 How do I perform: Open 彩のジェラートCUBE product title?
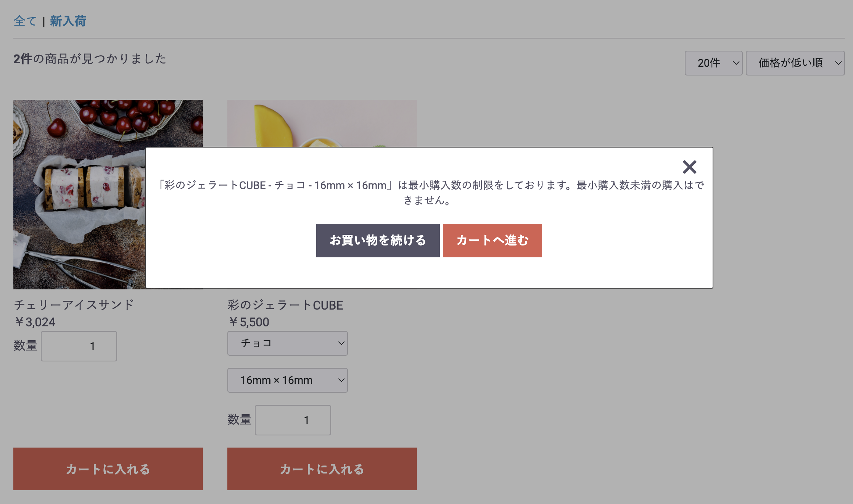point(285,305)
